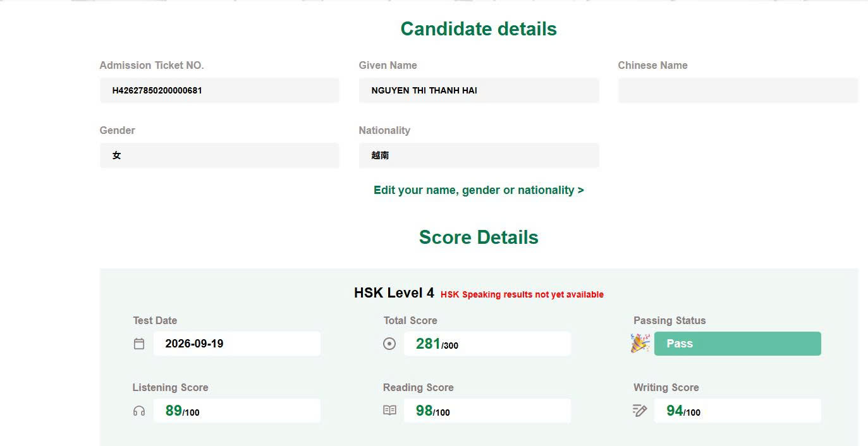This screenshot has width=868, height=446.
Task: Select the Nationality field showing 越南
Action: (479, 155)
